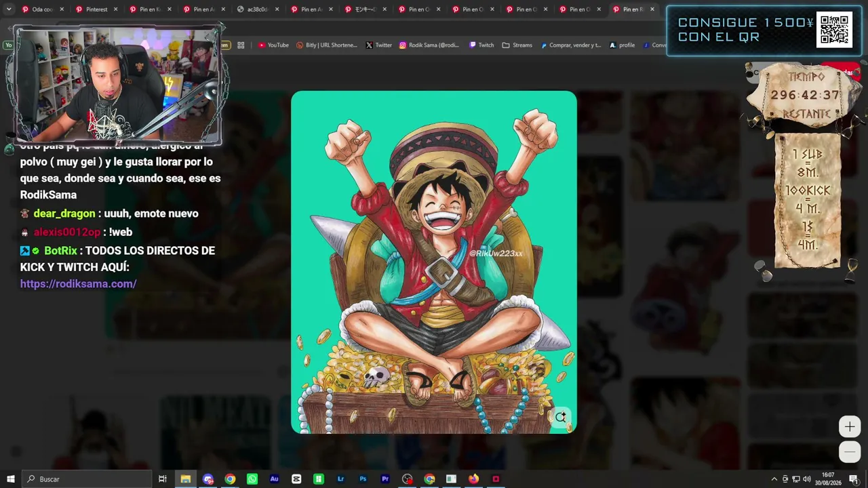Open the Streams bookmarks folder

pyautogui.click(x=517, y=45)
